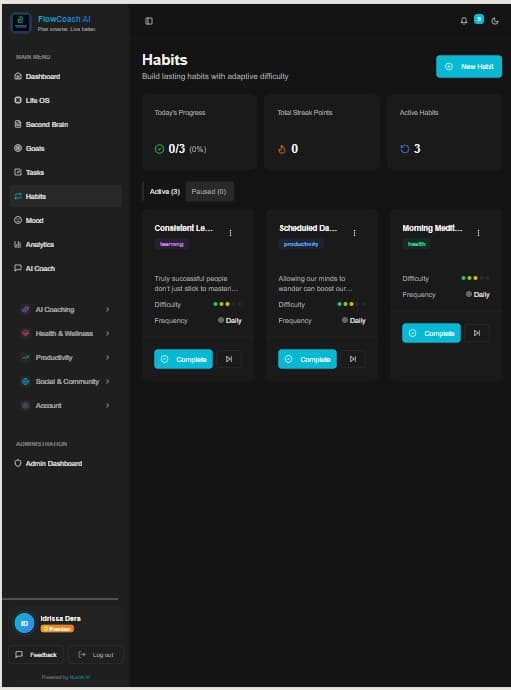
Task: Open the Idrissa Dera avatar profile
Action: point(25,623)
